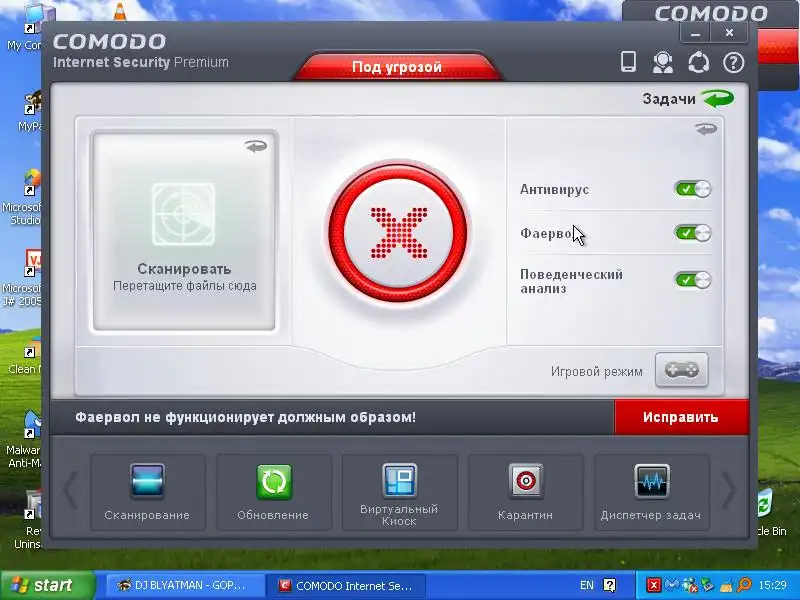Open Карантин shortcut
Viewport: 800px width, 600px height.
(526, 492)
